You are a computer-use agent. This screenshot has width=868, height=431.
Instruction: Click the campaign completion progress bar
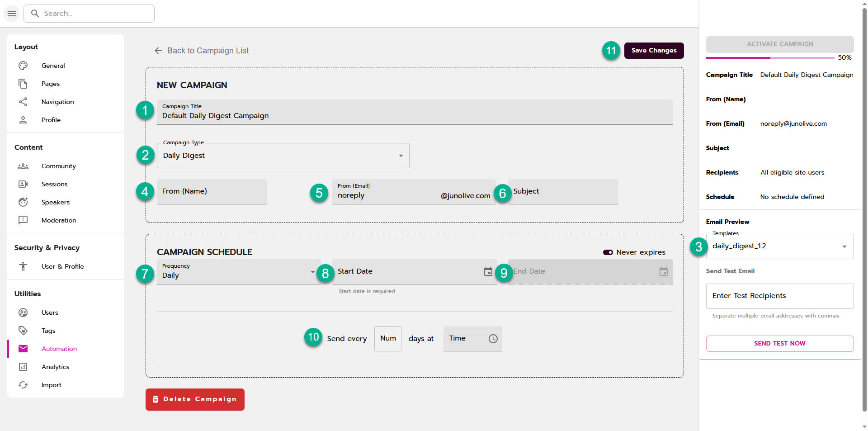tap(770, 58)
